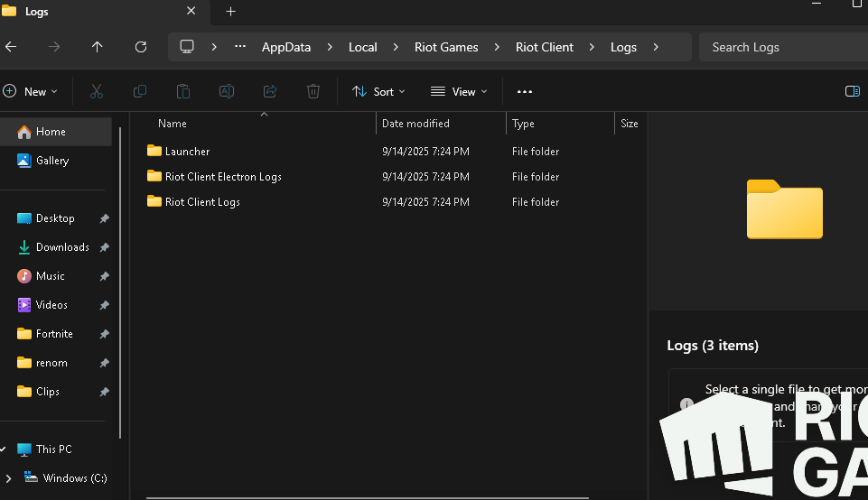The image size is (868, 500).
Task: Click the pin icon beside Clips
Action: point(104,392)
